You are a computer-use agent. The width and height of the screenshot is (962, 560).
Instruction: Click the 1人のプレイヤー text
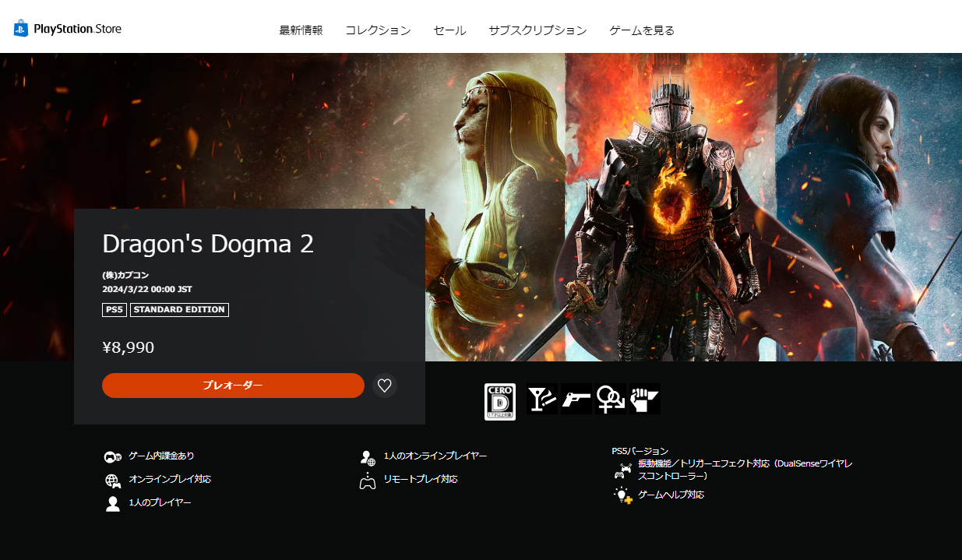coord(160,502)
